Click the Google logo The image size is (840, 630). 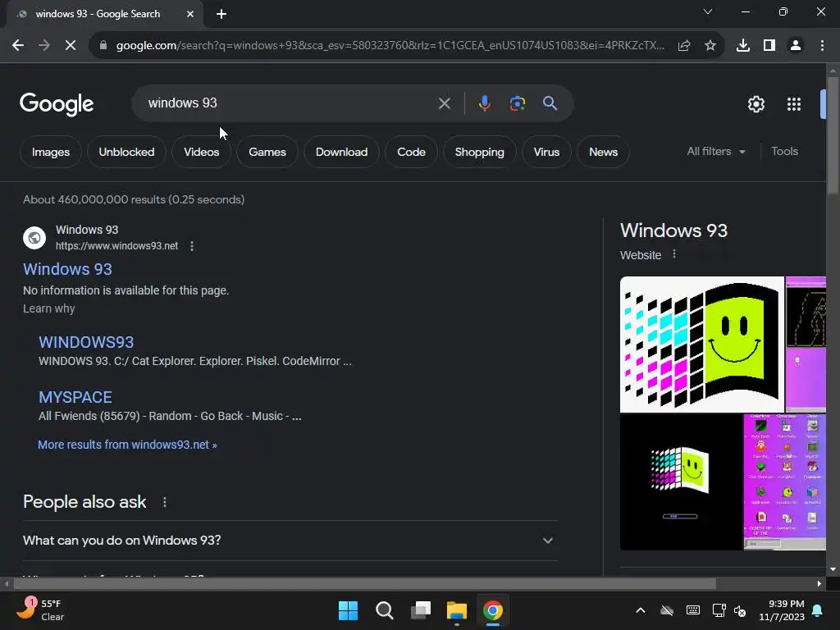click(x=57, y=104)
